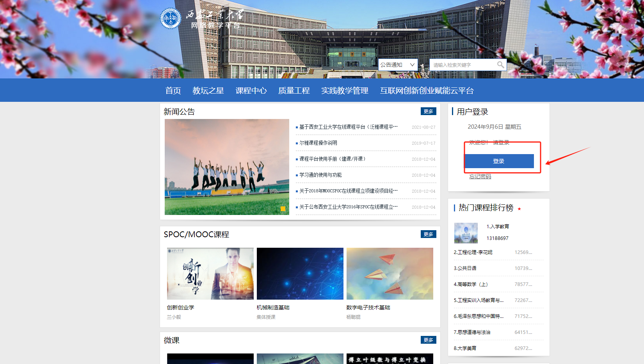Open news item 课程平台使用手册（建课/开课）
644x364 pixels.
(x=333, y=159)
